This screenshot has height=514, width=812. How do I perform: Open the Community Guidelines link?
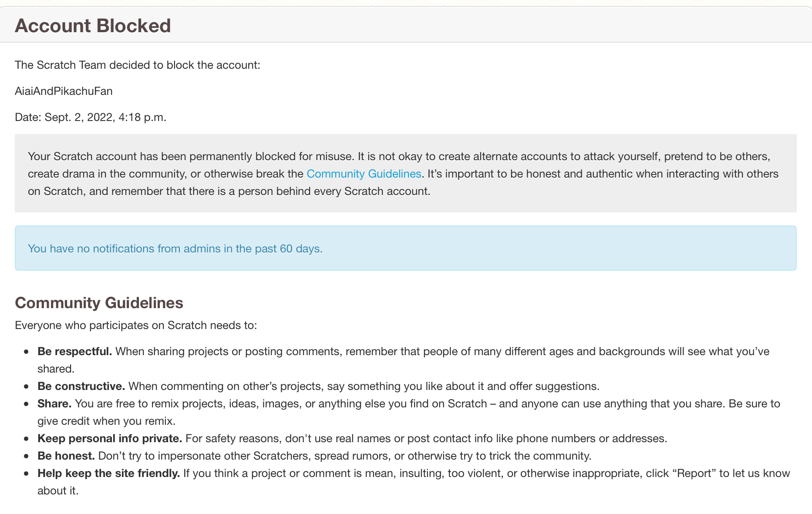[364, 174]
